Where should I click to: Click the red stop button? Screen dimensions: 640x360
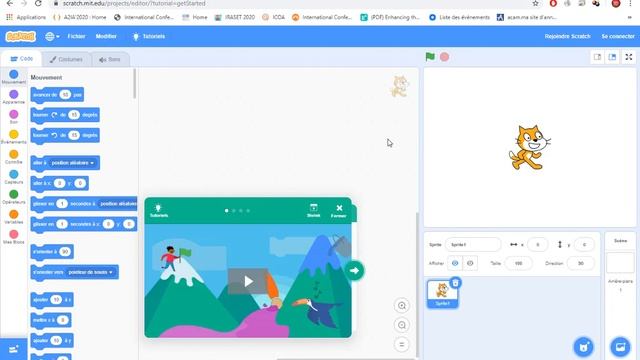coord(444,57)
